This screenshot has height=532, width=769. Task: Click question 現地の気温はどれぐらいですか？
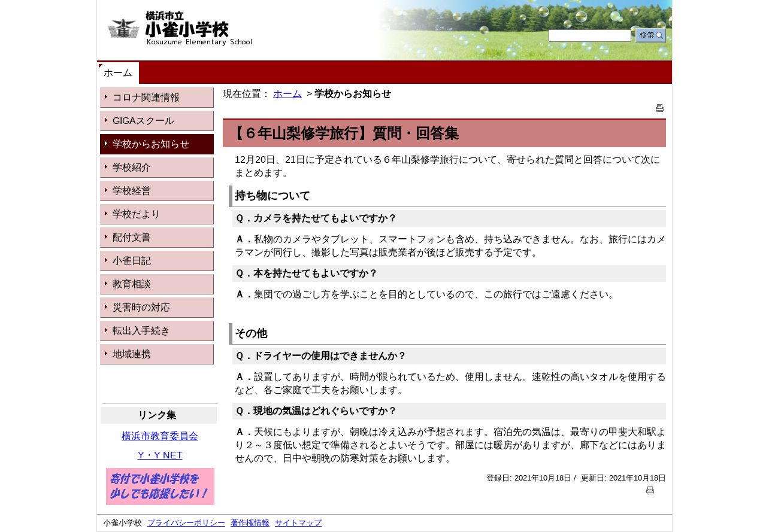(x=449, y=411)
